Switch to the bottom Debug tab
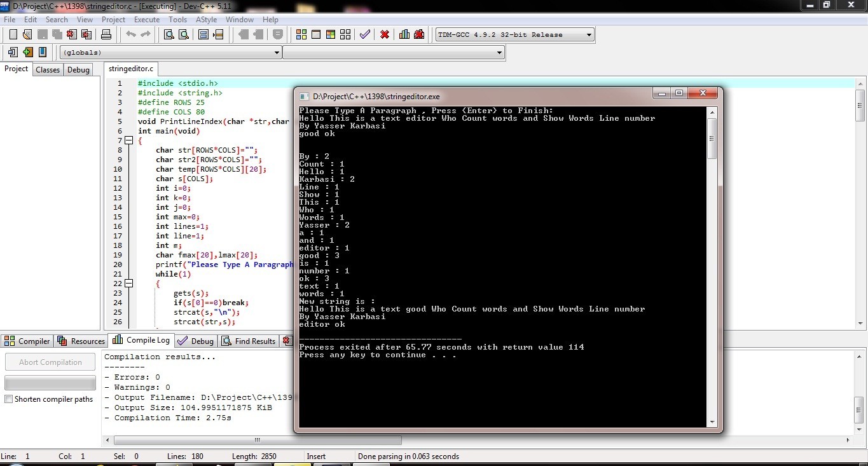The width and height of the screenshot is (868, 466). [196, 341]
